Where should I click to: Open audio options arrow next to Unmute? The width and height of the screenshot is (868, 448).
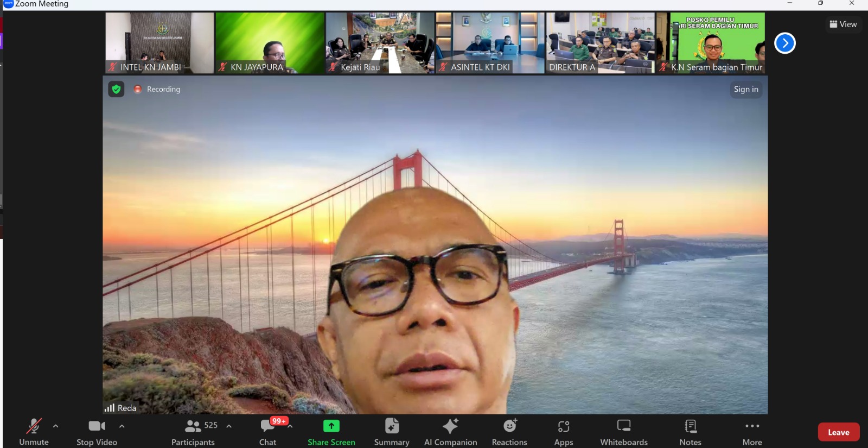[56, 426]
